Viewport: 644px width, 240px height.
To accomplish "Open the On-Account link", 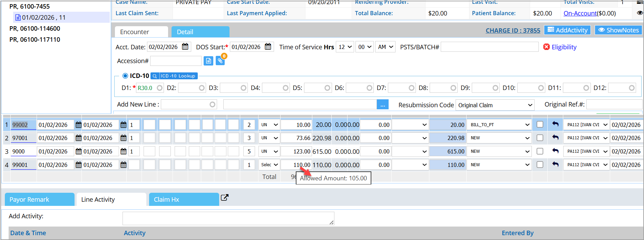I will pyautogui.click(x=580, y=13).
